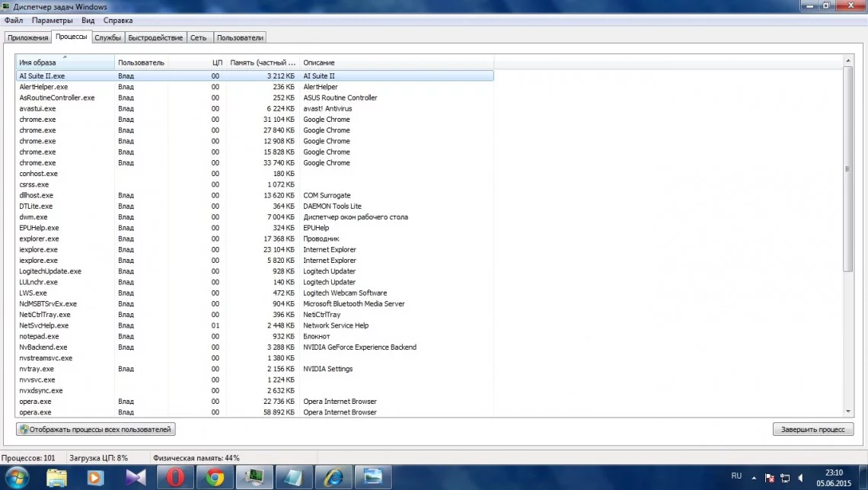
Task: Sort by ЦП column header
Action: click(x=197, y=62)
